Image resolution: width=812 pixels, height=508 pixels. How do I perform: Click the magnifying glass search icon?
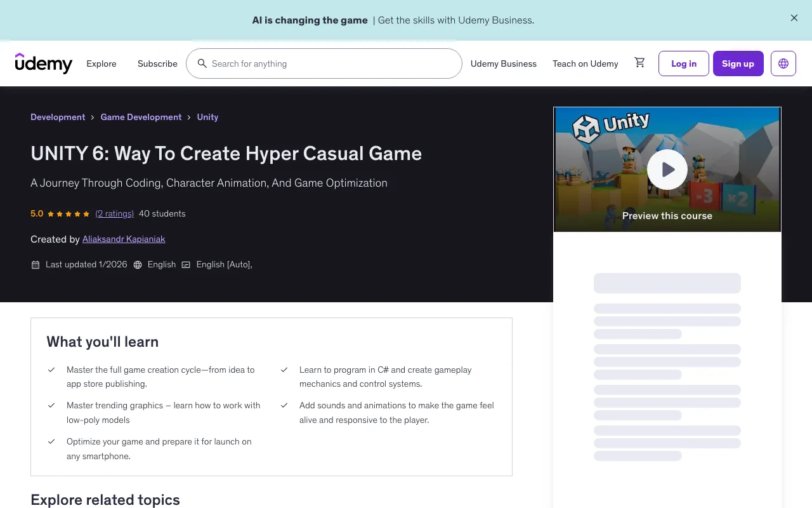click(x=202, y=63)
